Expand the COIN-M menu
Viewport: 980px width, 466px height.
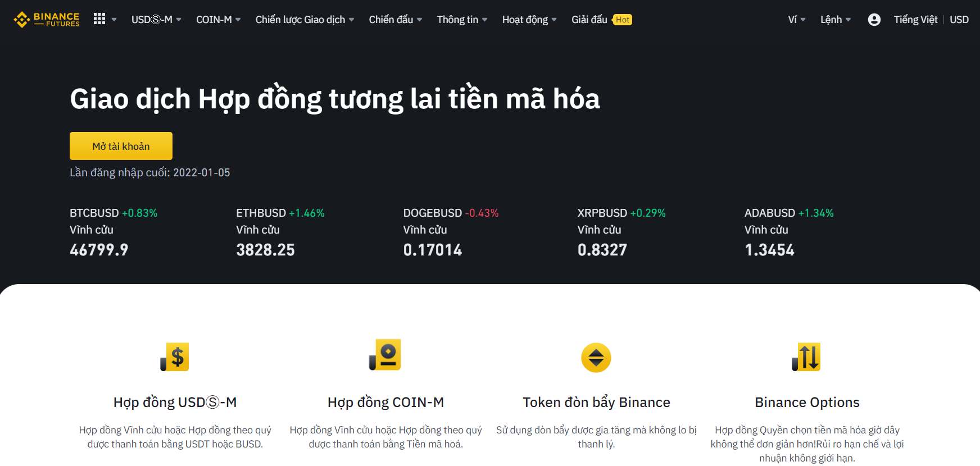pos(218,20)
